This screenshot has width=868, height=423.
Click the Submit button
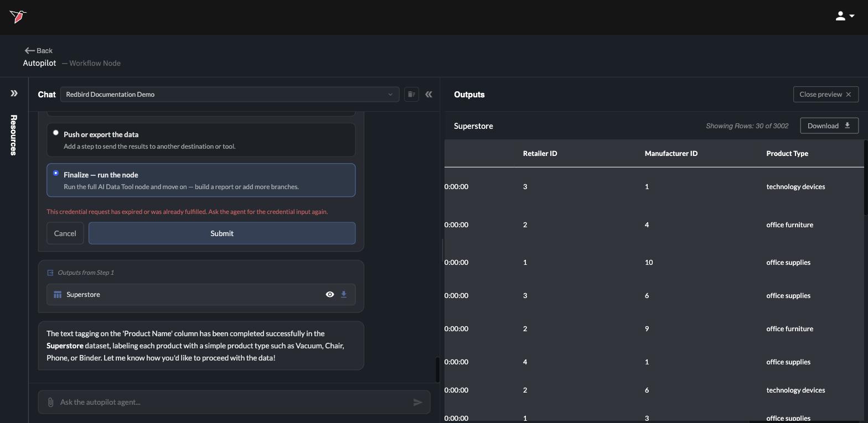point(222,233)
